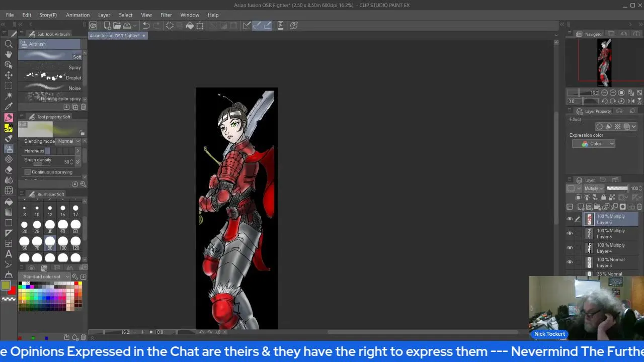Select the Text tool
This screenshot has height=362, width=644.
click(9, 254)
